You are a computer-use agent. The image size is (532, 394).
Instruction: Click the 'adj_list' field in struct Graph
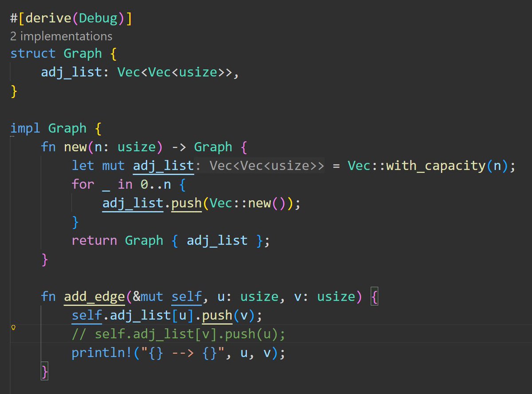pos(71,73)
